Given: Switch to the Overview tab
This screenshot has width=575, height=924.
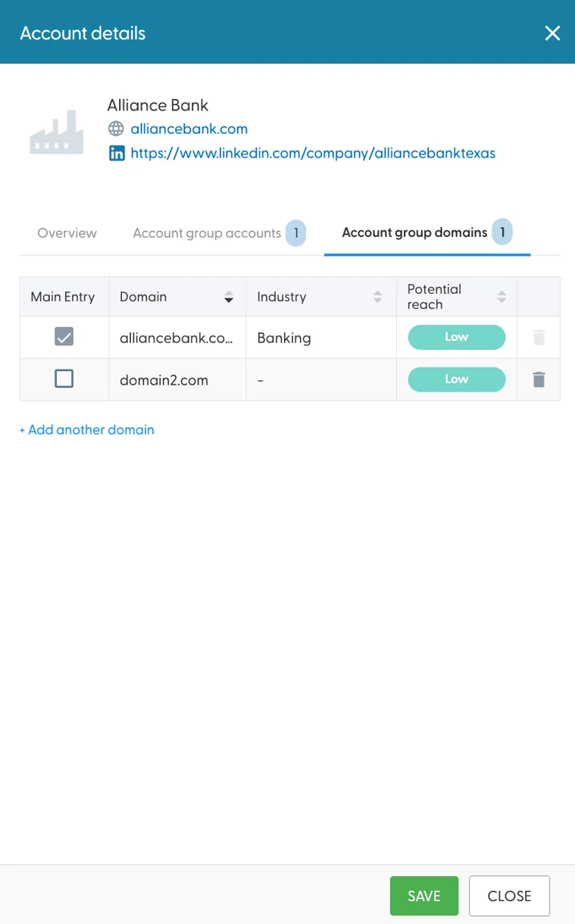Looking at the screenshot, I should [x=67, y=233].
